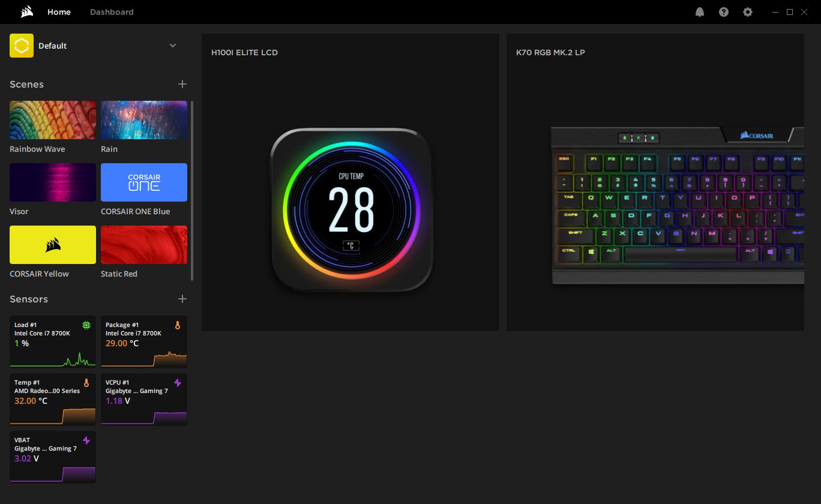821x504 pixels.
Task: Click the thermometer icon on Temp #1
Action: (86, 383)
